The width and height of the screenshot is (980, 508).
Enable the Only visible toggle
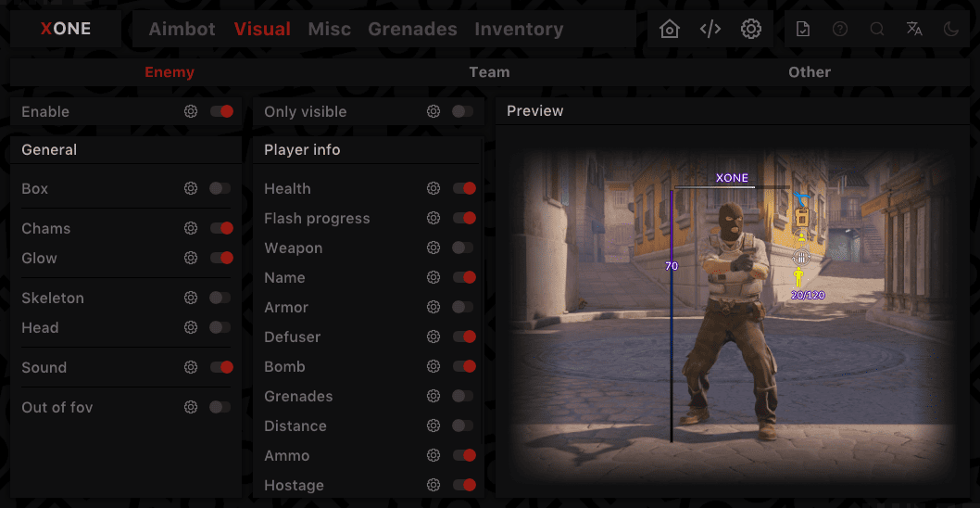point(463,111)
